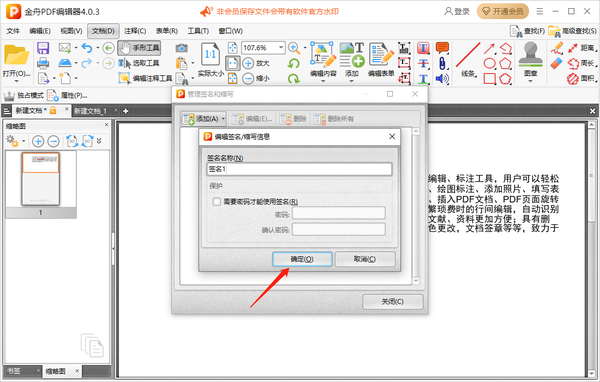
Task: Click the Actual Size 1:1 icon
Action: click(210, 54)
